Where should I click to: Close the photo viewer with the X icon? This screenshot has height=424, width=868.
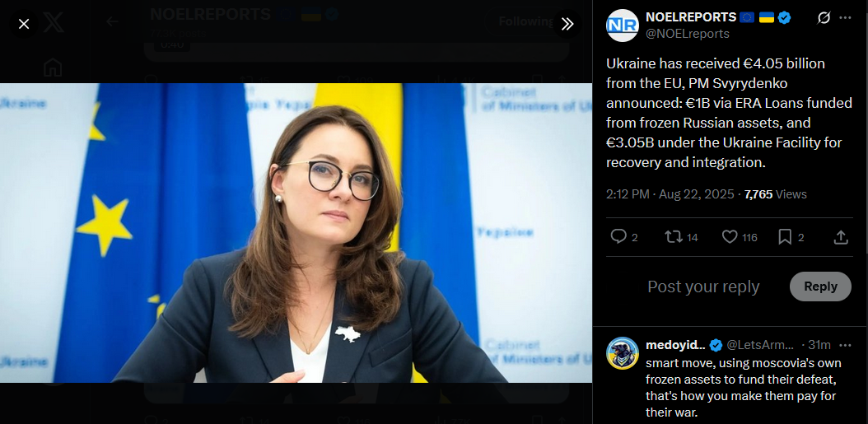tap(24, 24)
